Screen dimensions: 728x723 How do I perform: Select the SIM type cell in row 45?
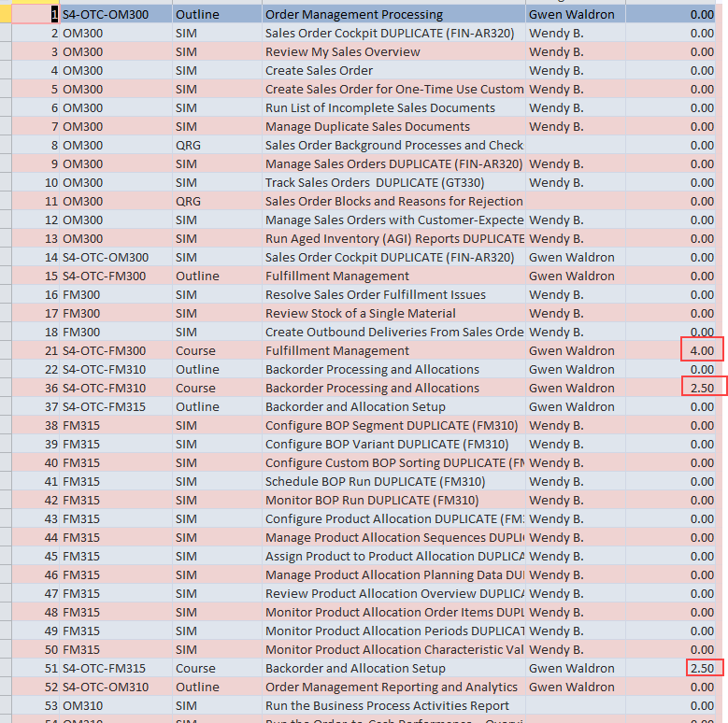click(218, 557)
